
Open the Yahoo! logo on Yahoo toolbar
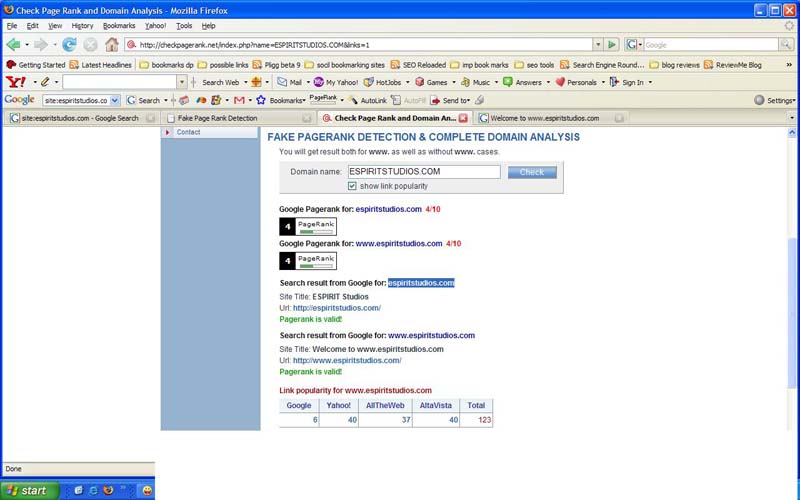(16, 82)
